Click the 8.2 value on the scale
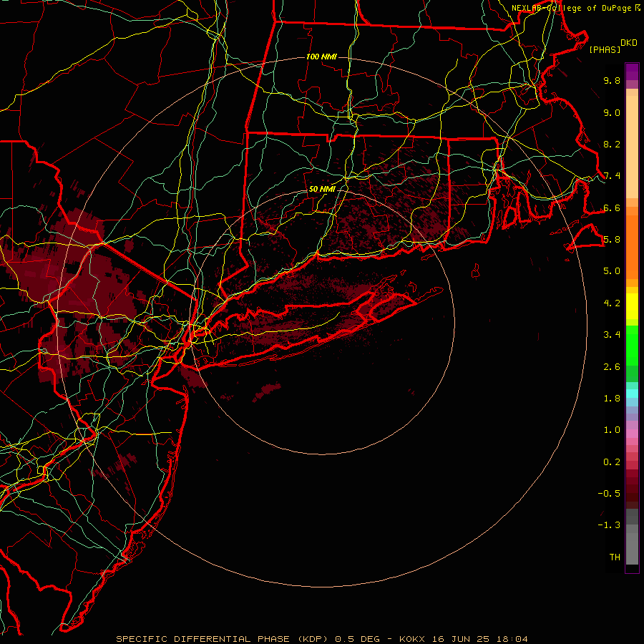The height and width of the screenshot is (644, 644). [612, 144]
